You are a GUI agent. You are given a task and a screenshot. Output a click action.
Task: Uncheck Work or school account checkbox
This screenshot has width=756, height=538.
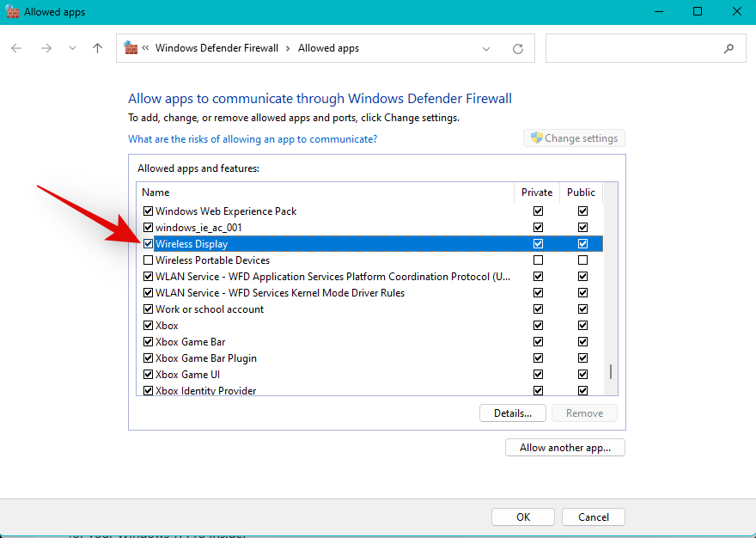coord(148,309)
